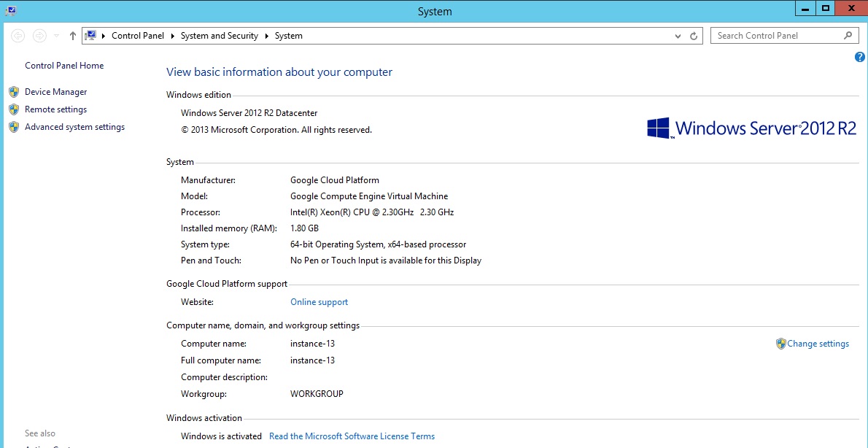Open the Online support website link
The height and width of the screenshot is (448, 868).
(319, 302)
